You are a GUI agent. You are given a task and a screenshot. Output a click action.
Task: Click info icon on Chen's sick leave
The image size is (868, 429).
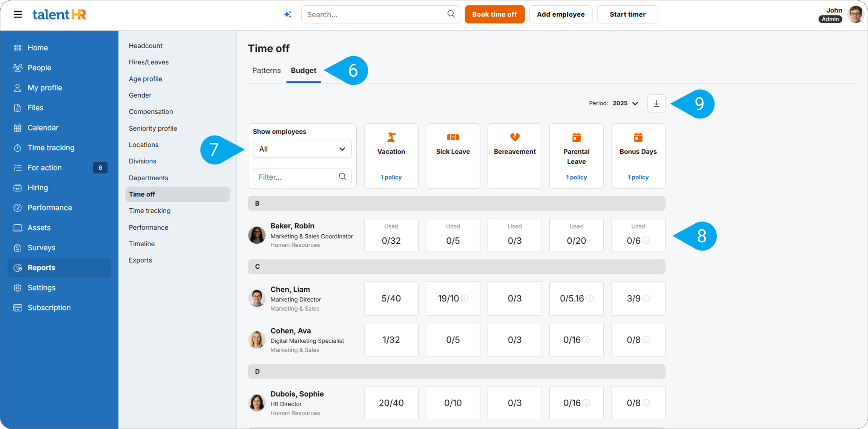465,298
